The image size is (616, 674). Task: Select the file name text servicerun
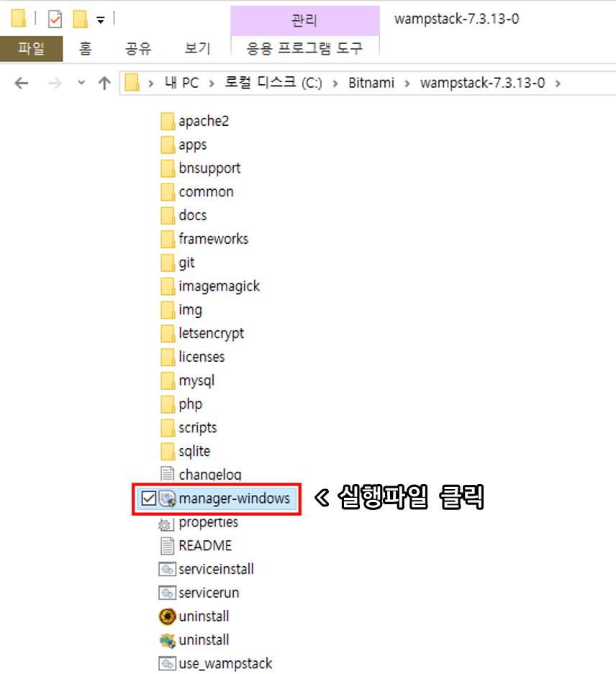pyautogui.click(x=209, y=593)
